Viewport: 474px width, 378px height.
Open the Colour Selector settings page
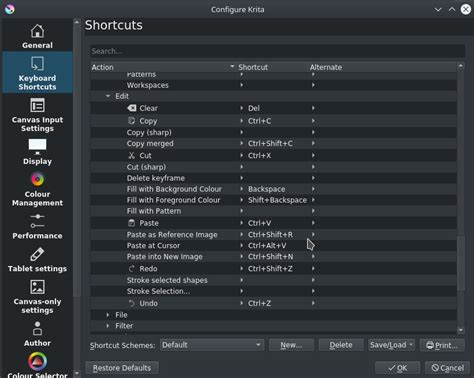(x=37, y=365)
